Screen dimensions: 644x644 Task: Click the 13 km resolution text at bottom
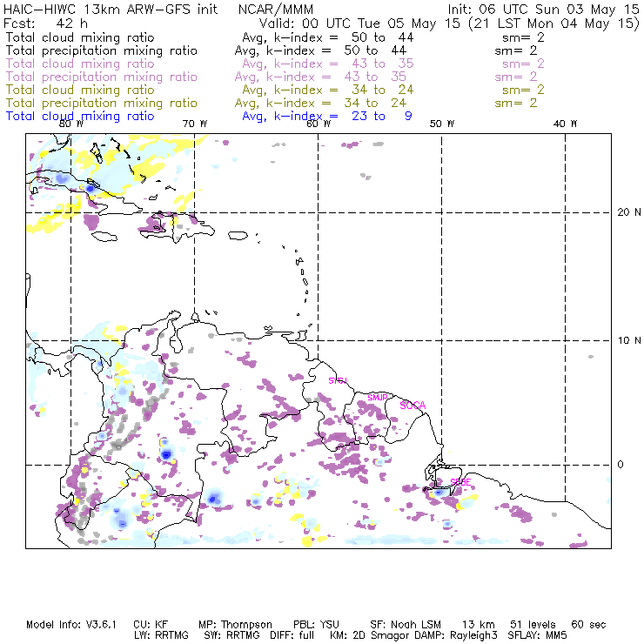[479, 625]
